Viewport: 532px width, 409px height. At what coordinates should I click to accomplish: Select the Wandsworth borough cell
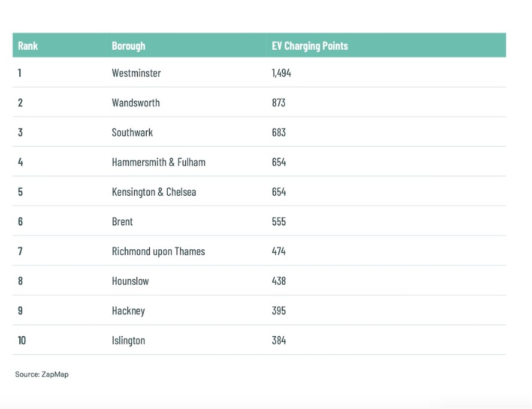[x=135, y=103]
